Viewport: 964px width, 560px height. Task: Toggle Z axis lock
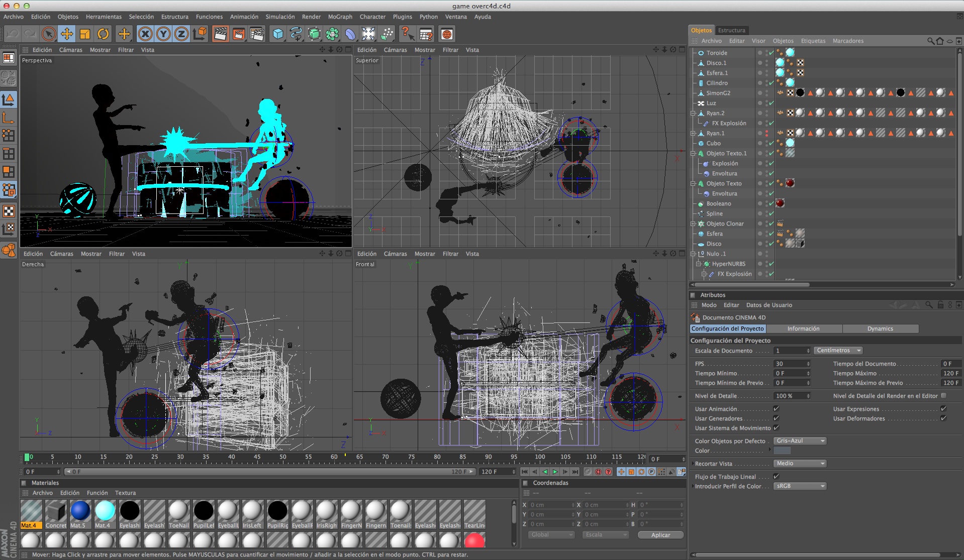click(181, 34)
